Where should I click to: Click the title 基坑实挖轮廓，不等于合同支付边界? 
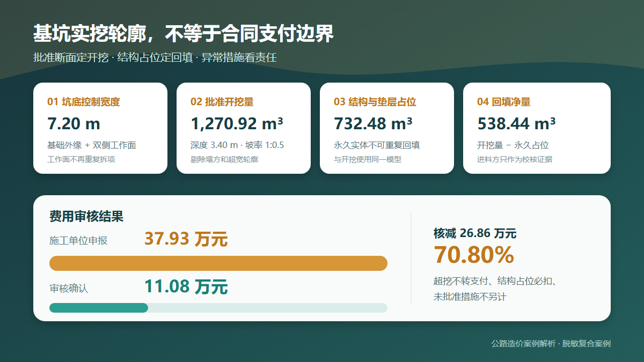point(184,33)
